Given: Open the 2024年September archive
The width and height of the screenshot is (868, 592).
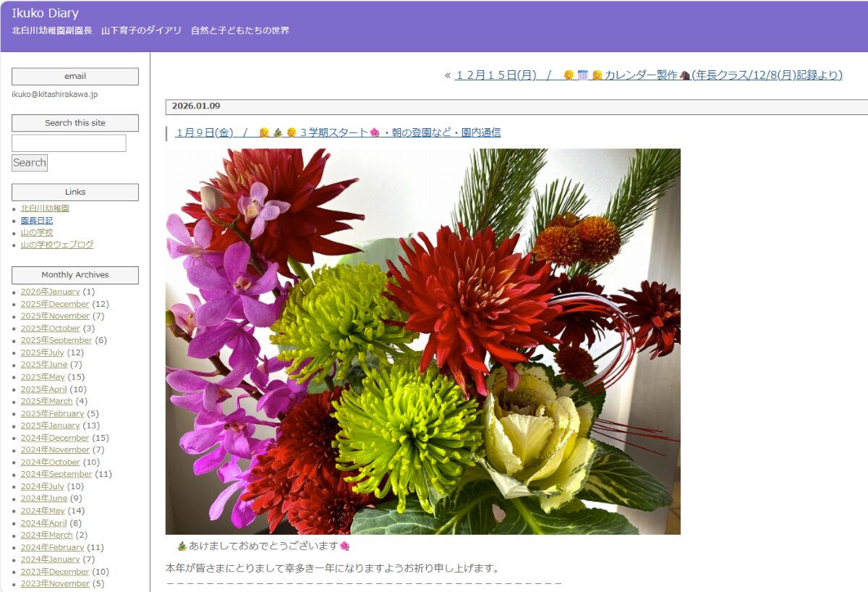Looking at the screenshot, I should [x=56, y=474].
